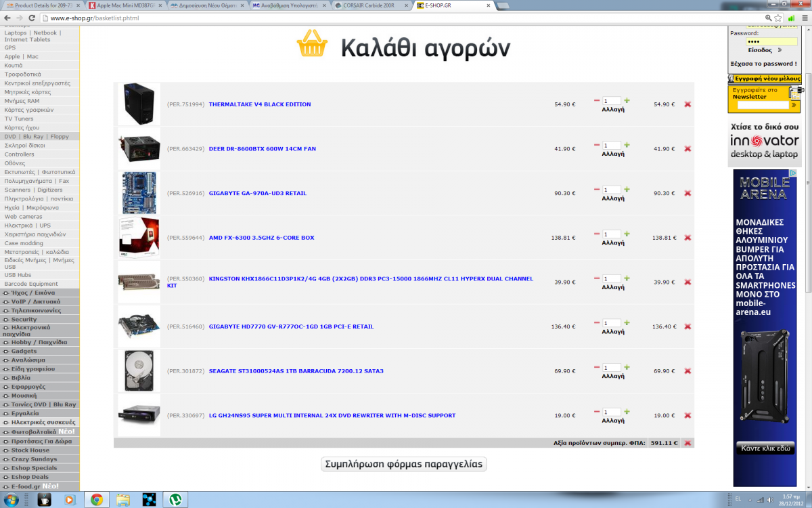The height and width of the screenshot is (508, 812).
Task: Click the quantity field for DEER DR-8600BTX
Action: [x=612, y=146]
